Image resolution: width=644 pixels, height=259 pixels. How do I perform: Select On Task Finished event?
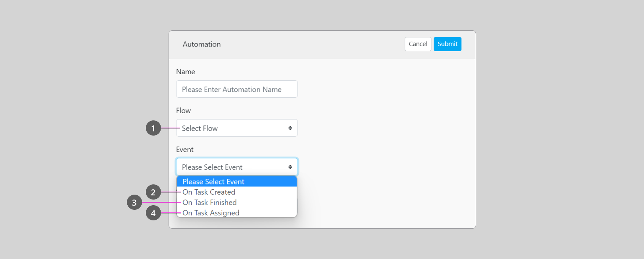pyautogui.click(x=237, y=202)
